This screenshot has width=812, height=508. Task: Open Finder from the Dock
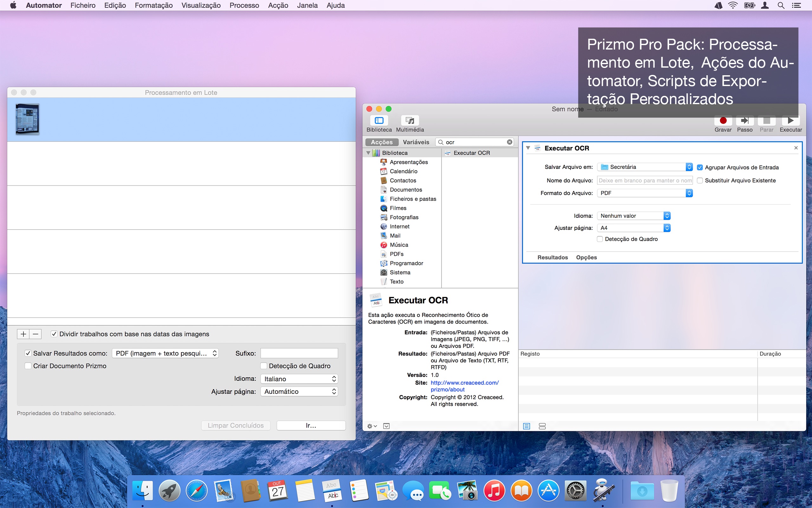142,491
